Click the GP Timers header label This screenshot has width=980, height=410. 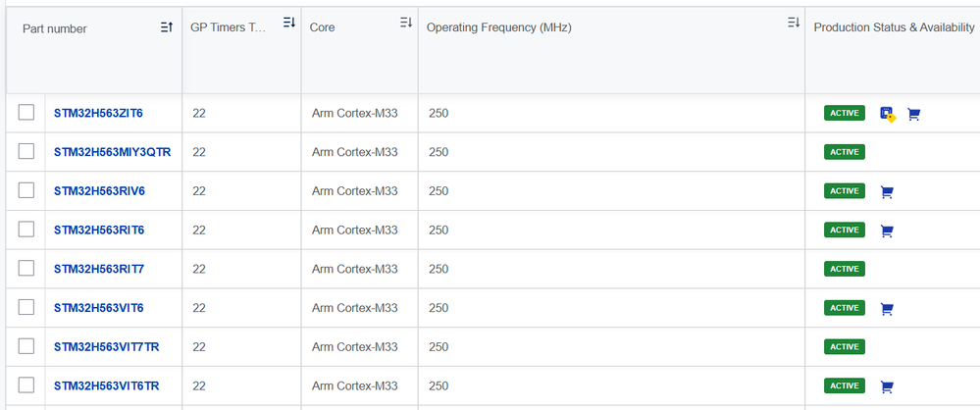pos(229,27)
